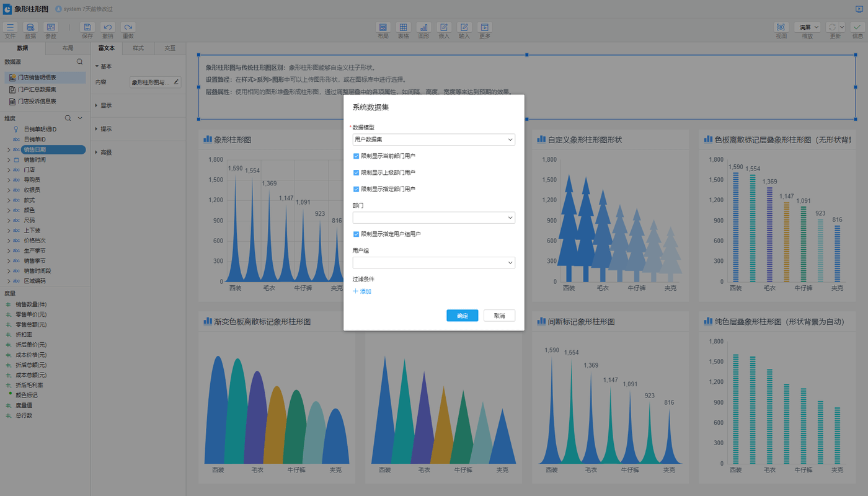Open the 表格 (Table) component icon
Screen dimensions: 868x496
[x=403, y=28]
